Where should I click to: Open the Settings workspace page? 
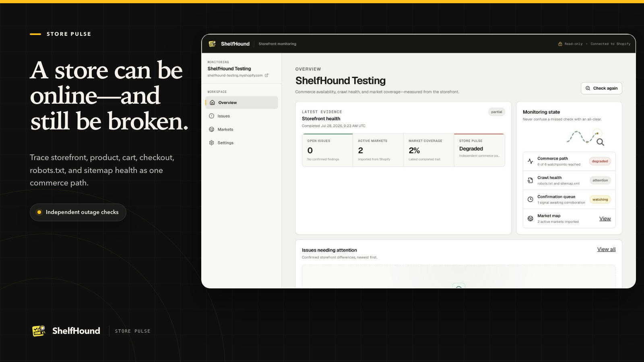[242, 143]
